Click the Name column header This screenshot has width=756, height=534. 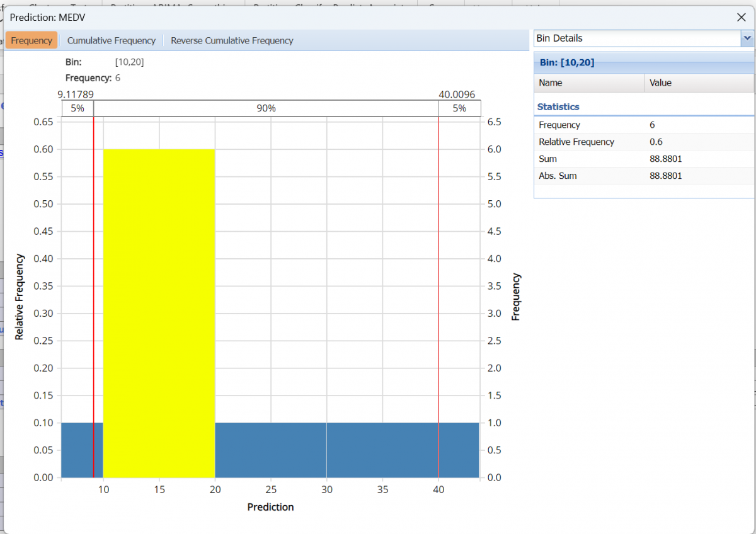589,82
